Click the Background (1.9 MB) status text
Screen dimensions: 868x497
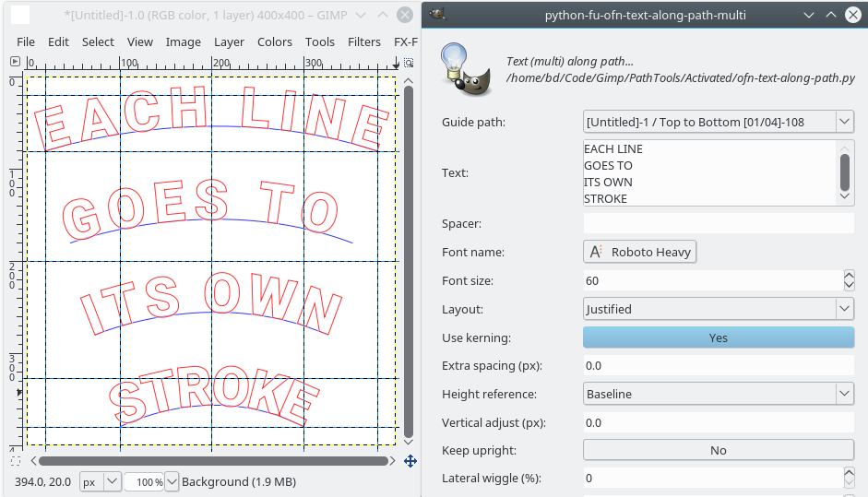coord(239,482)
